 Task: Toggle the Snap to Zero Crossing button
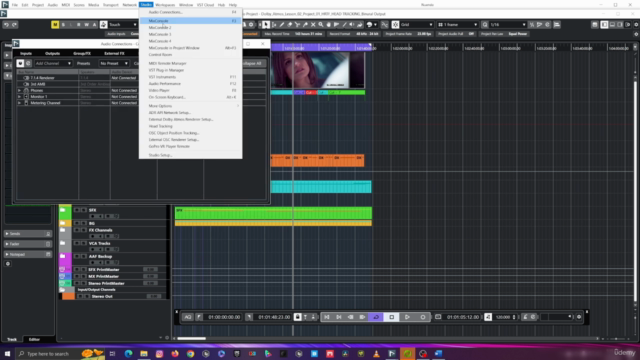click(384, 24)
